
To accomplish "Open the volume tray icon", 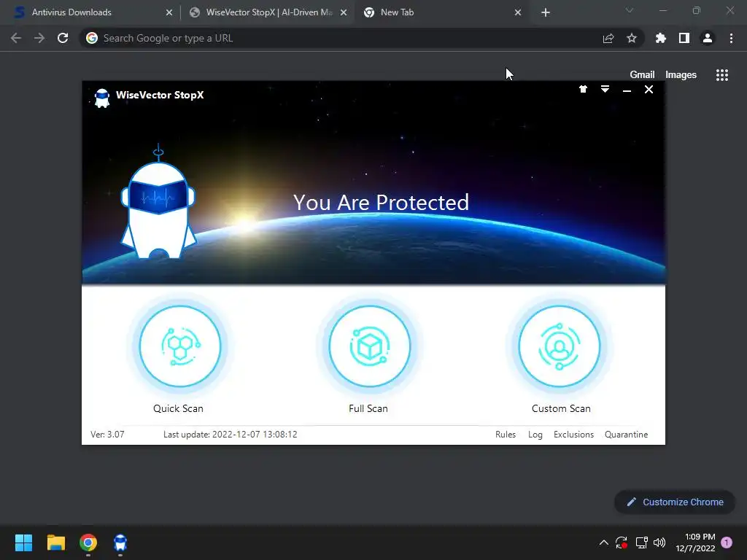I will coord(659,542).
